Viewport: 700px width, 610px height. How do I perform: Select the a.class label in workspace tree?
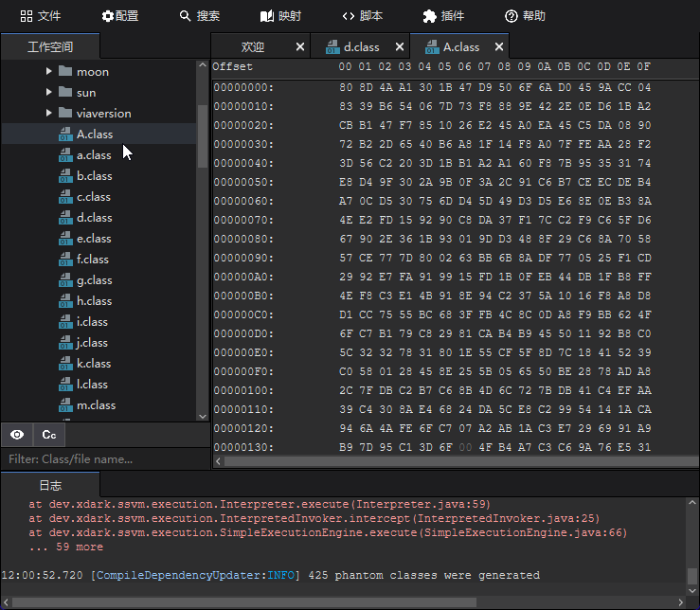(x=94, y=155)
